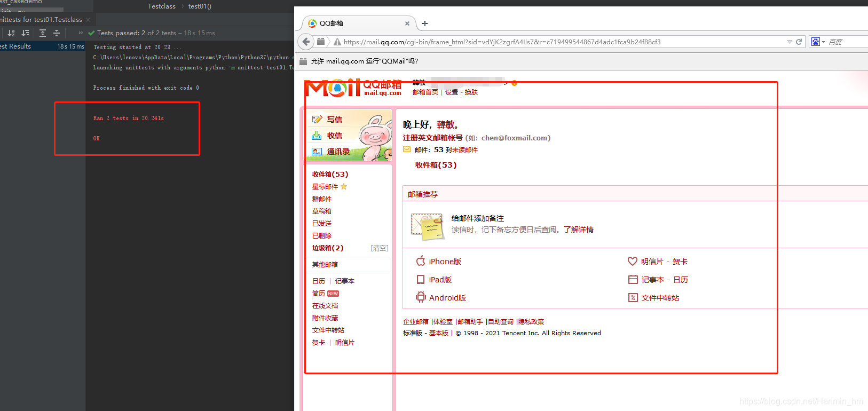Close the Unittests for test01.Testclass run tab
The height and width of the screenshot is (411, 868).
coord(88,20)
